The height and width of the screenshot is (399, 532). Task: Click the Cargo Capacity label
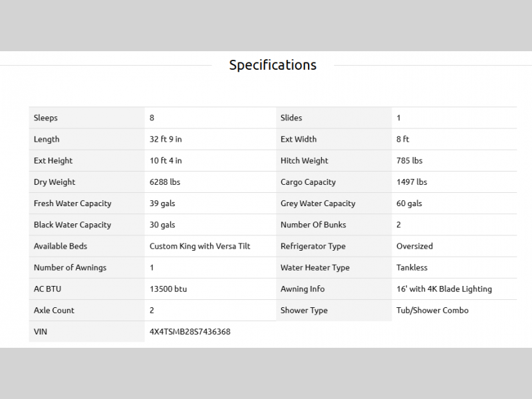pyautogui.click(x=308, y=182)
